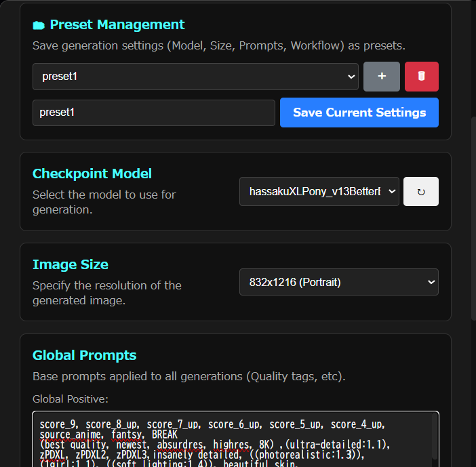
Task: Click the word "fantsy" in the prompt
Action: pyautogui.click(x=126, y=434)
